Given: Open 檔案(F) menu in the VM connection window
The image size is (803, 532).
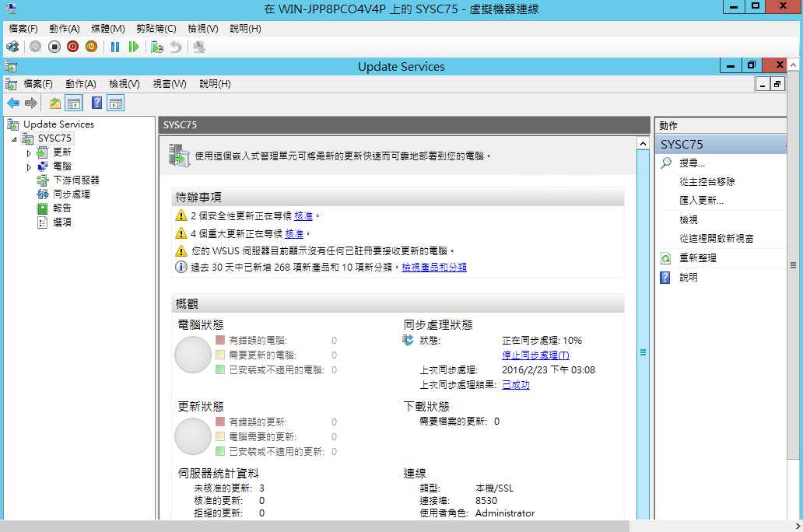Looking at the screenshot, I should click(x=23, y=29).
